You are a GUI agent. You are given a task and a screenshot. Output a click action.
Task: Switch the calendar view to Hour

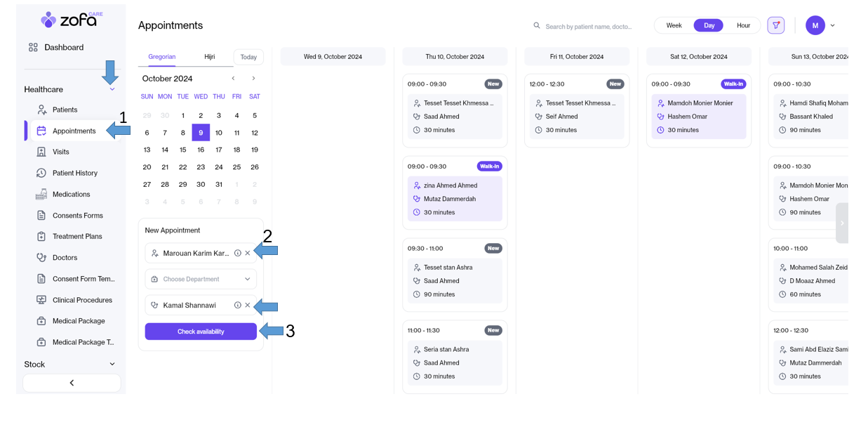743,25
